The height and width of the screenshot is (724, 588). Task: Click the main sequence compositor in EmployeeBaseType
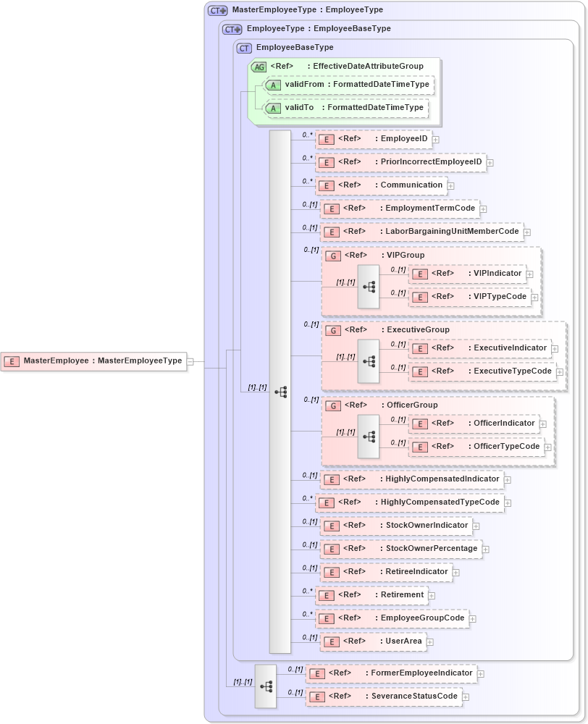click(282, 391)
